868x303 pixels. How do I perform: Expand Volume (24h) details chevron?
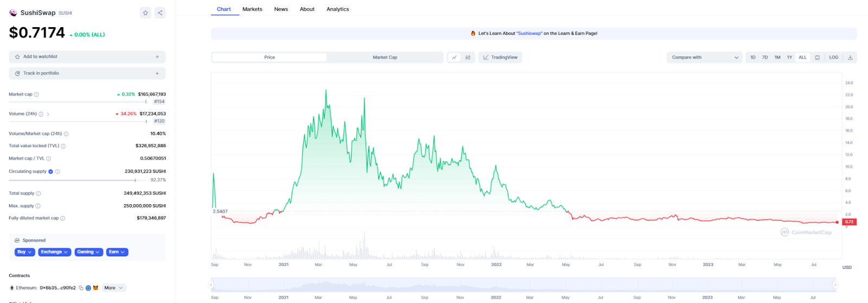[x=48, y=114]
